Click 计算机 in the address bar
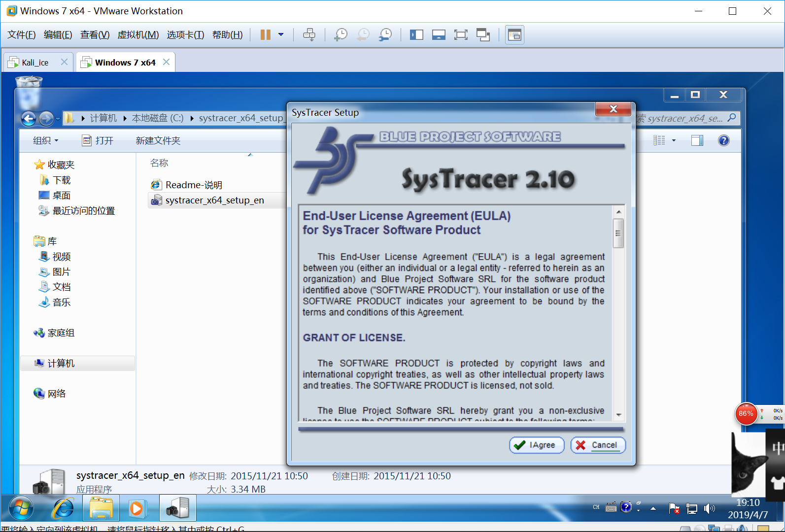This screenshot has height=532, width=785. (103, 118)
